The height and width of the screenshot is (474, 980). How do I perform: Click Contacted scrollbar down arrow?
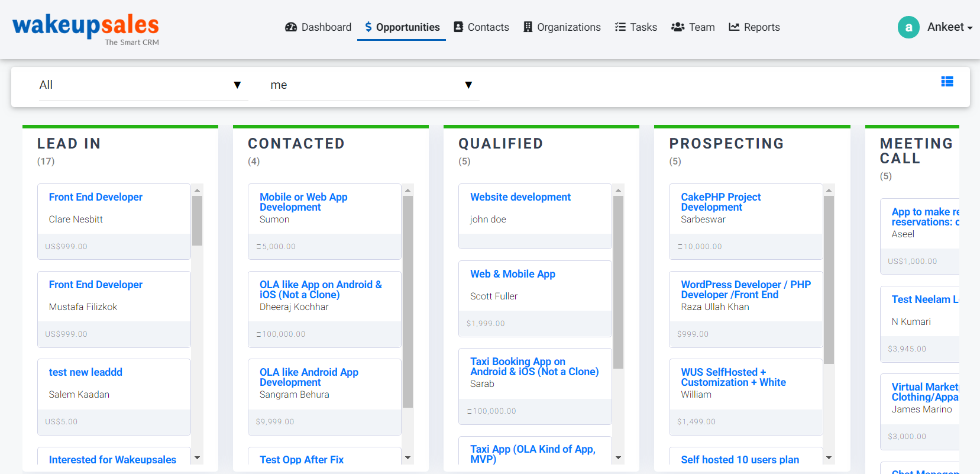407,458
